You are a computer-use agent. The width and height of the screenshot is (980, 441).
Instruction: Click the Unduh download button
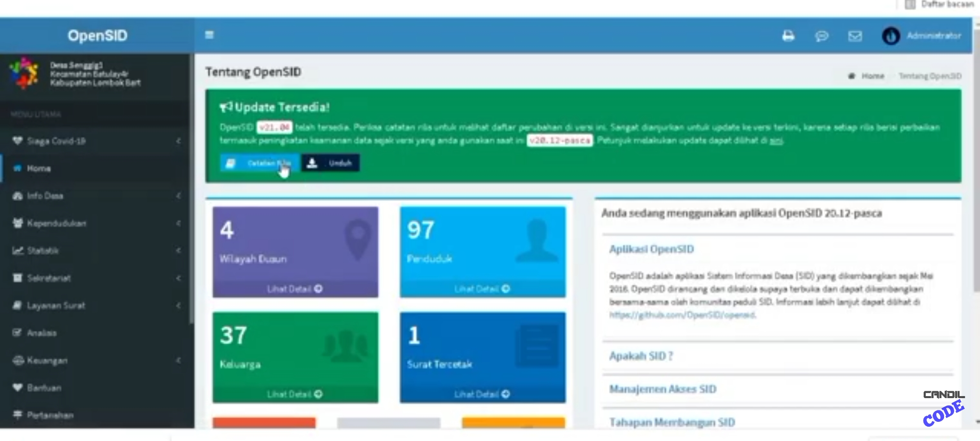330,163
